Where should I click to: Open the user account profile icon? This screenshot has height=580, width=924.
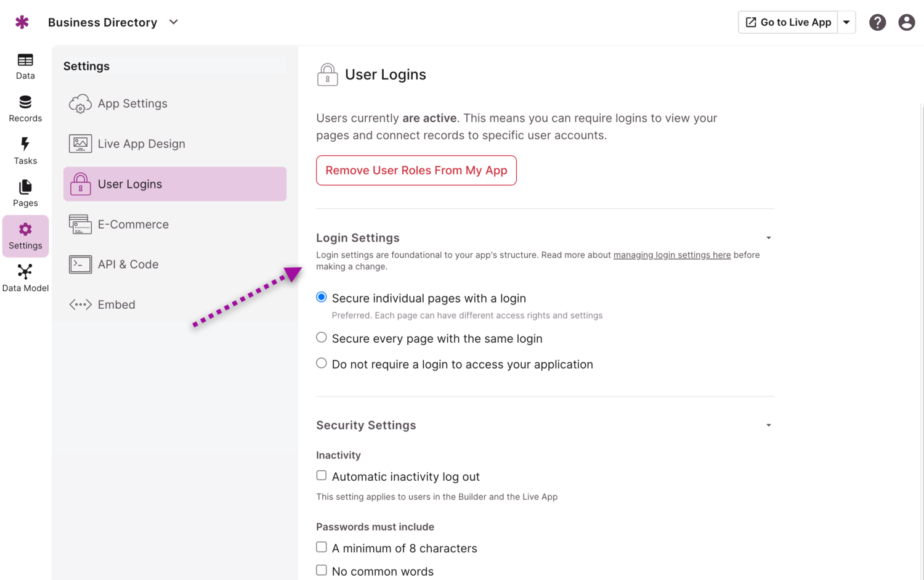tap(906, 22)
